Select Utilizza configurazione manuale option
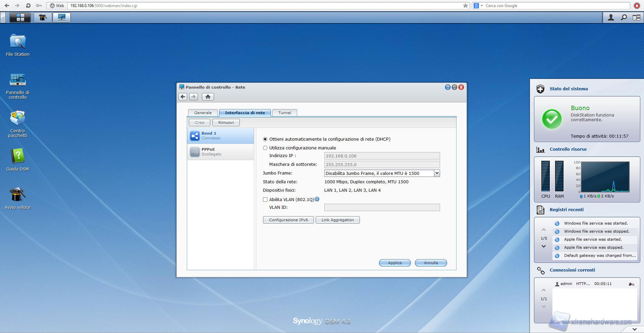644x333 pixels. tap(265, 148)
